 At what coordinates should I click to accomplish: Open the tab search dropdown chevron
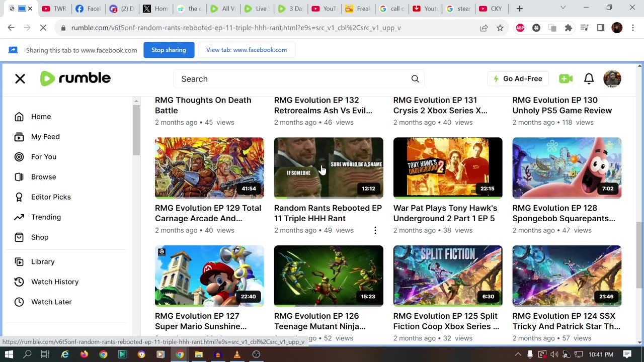(x=563, y=8)
